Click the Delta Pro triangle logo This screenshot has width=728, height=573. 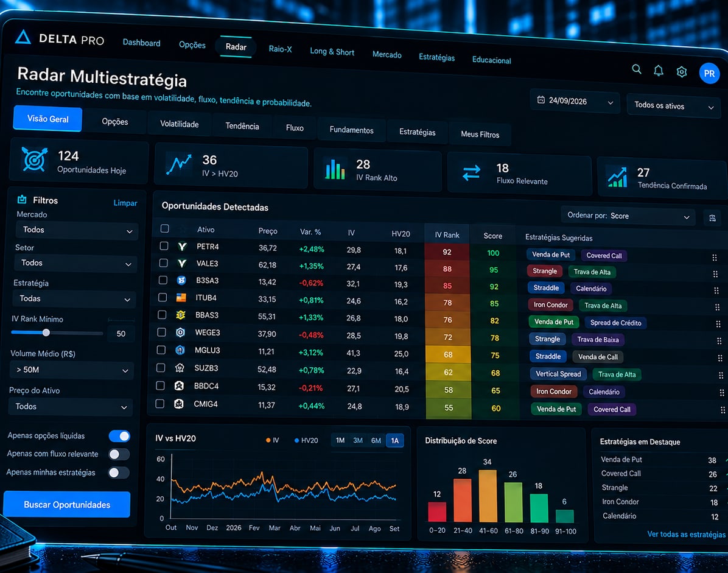coord(23,37)
